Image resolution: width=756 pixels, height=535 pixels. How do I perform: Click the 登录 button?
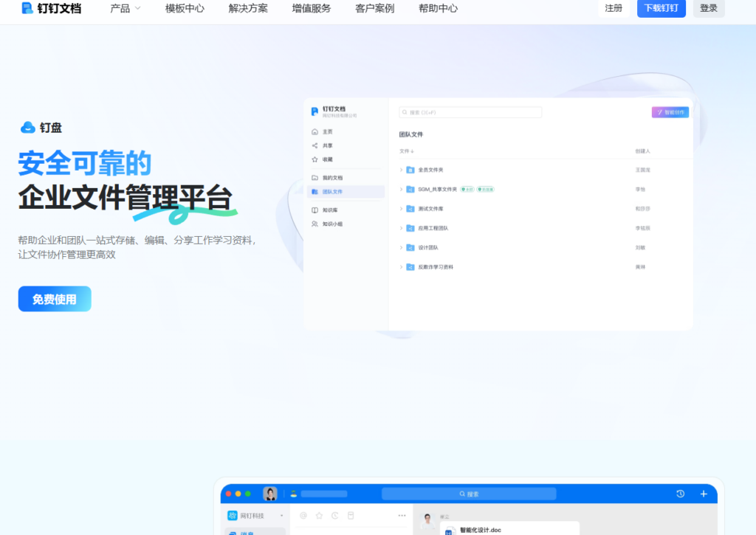(708, 9)
